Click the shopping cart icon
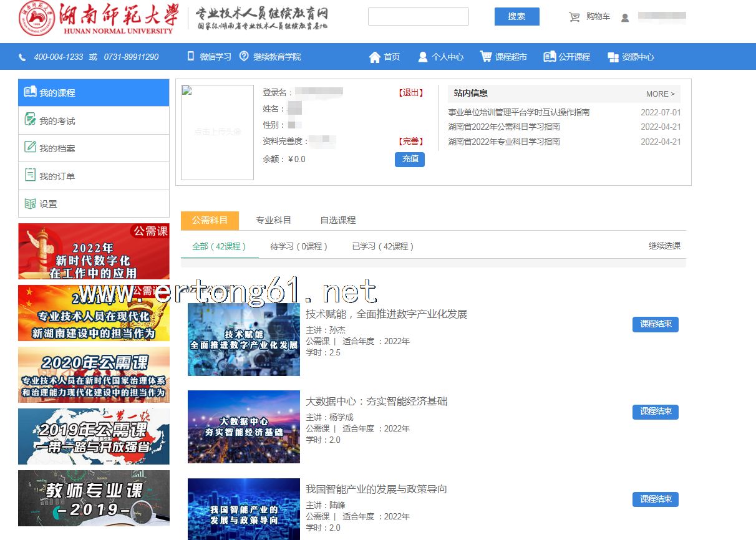The image size is (756, 540). pos(574,17)
